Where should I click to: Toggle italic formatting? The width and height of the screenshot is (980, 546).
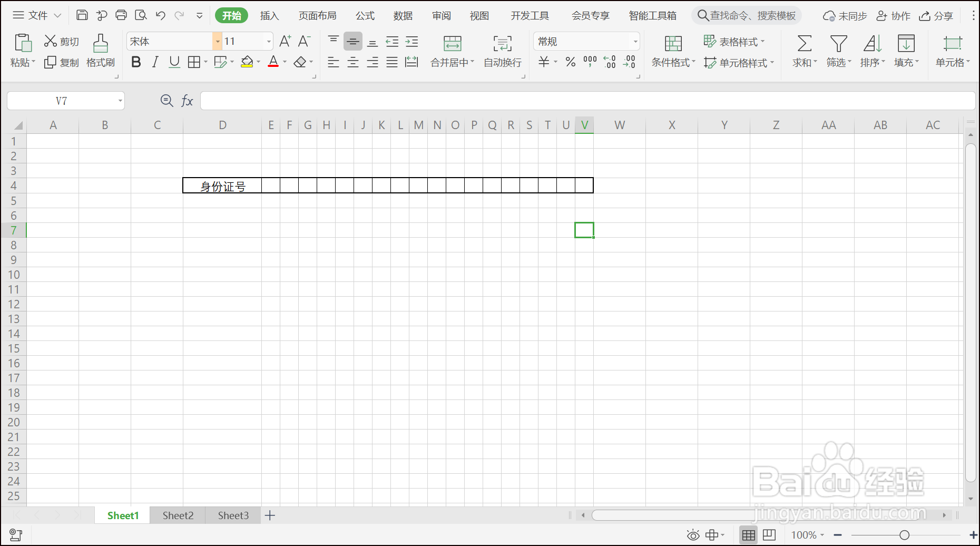click(x=155, y=62)
